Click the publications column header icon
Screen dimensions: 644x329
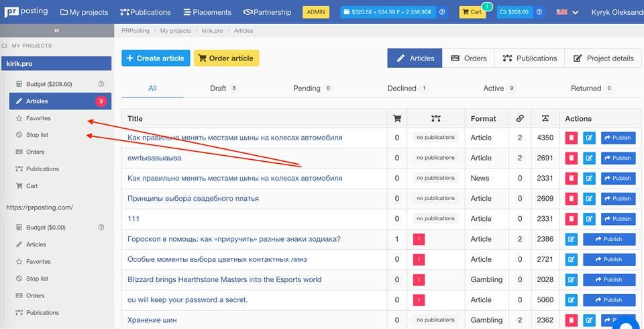(436, 118)
